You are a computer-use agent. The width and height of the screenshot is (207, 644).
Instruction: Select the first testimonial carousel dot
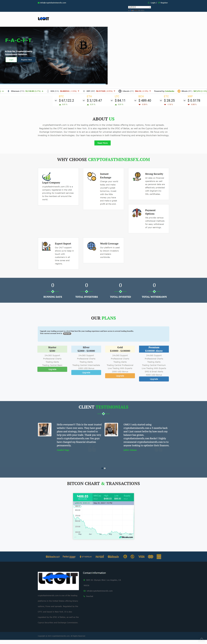tap(102, 468)
